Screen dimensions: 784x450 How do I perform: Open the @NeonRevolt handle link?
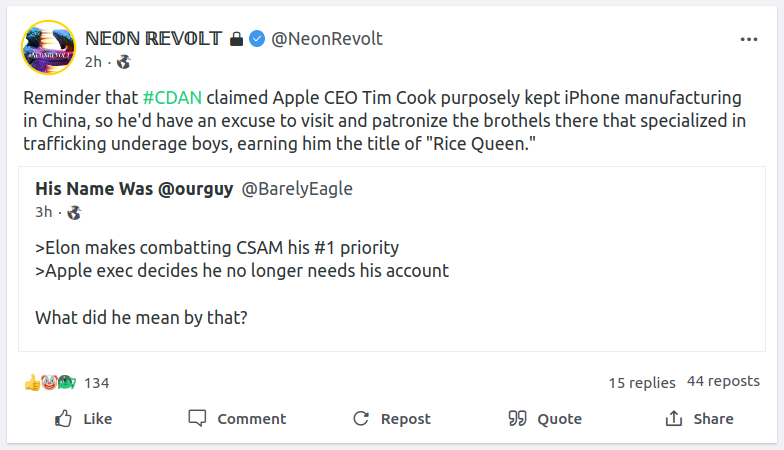(327, 39)
